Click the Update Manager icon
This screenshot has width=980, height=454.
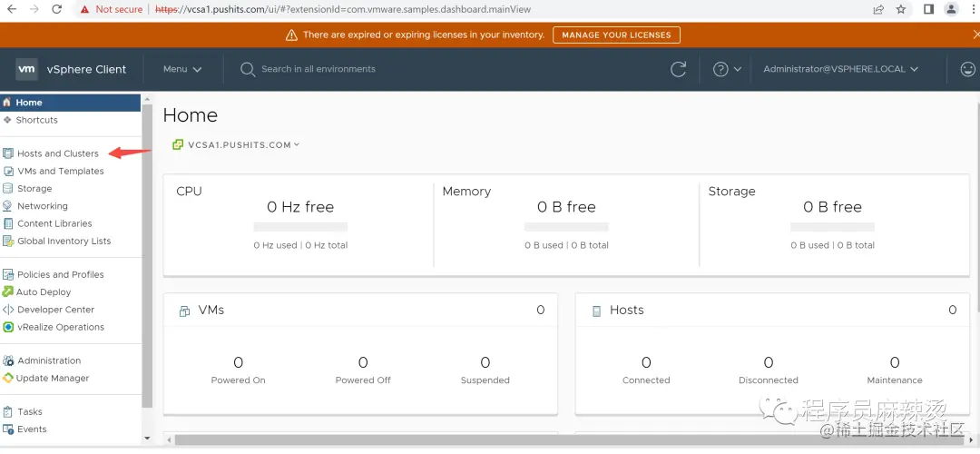[x=7, y=378]
